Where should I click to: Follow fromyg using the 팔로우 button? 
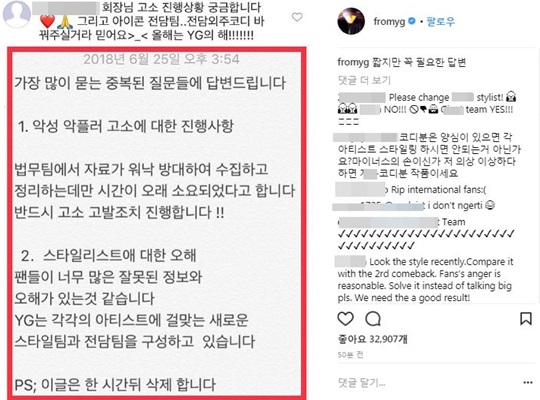(440, 21)
